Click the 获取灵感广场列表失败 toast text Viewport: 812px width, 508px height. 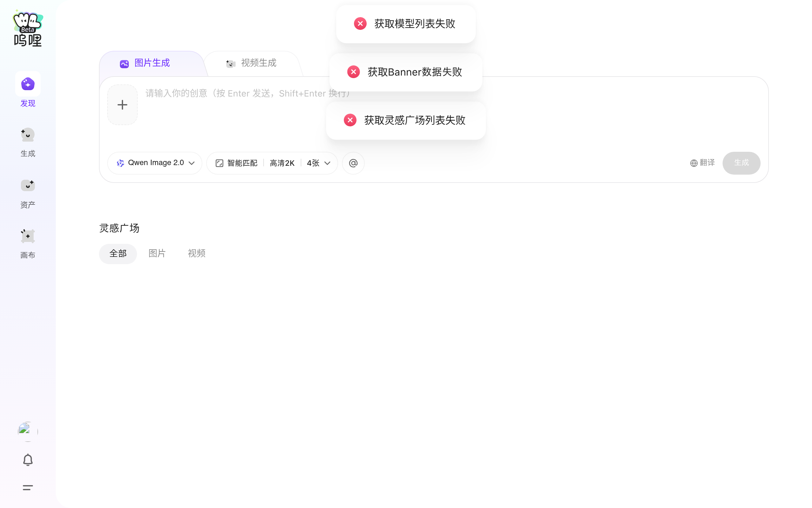[x=415, y=120]
